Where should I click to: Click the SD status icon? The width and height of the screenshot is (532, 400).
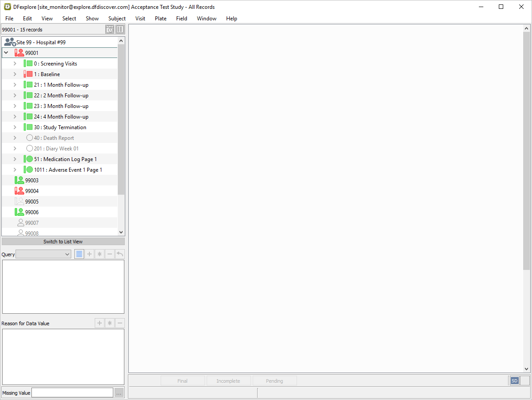tap(514, 381)
